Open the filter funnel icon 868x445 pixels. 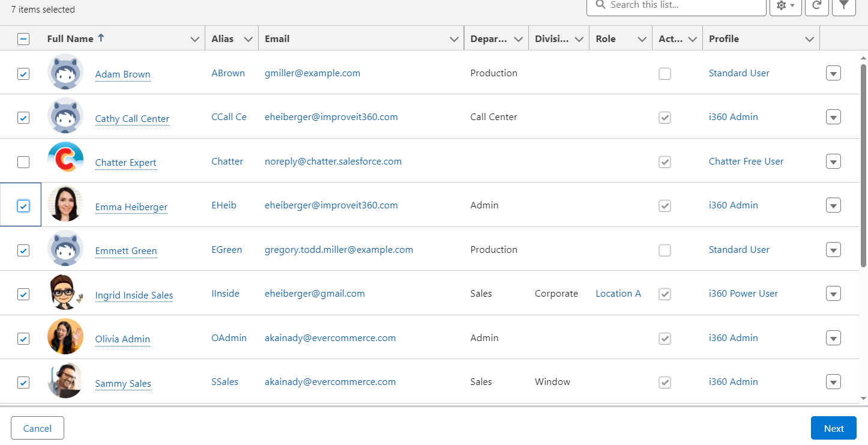point(843,5)
